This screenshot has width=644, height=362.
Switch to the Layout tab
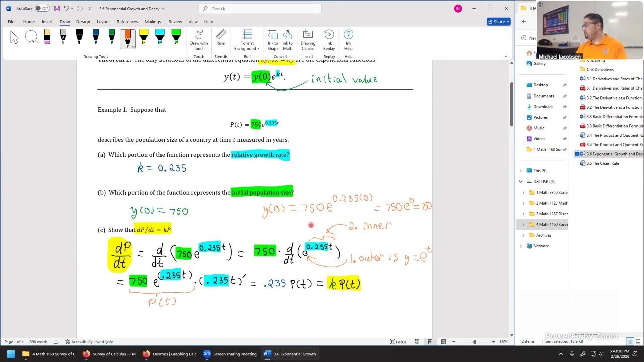pos(103,22)
